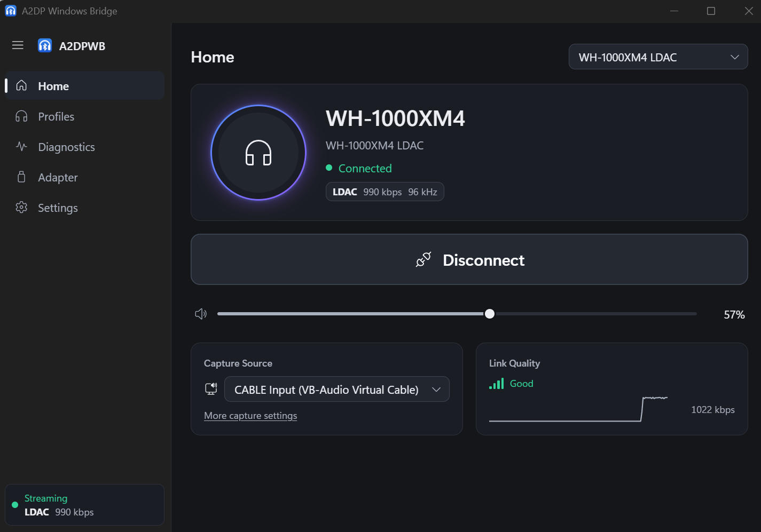
Task: Click the Adapter icon in the sidebar
Action: (x=21, y=177)
